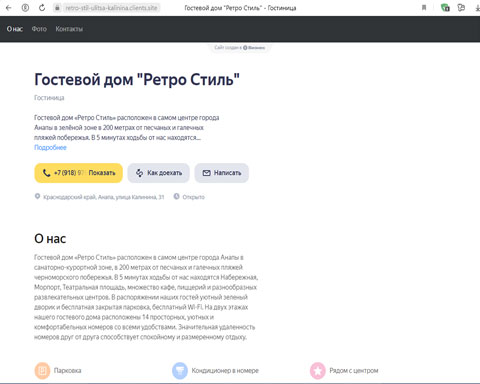Image resolution: width=480 pixels, height=384 pixels.
Task: Click the Кондиционер в номере label
Action: pyautogui.click(x=225, y=371)
